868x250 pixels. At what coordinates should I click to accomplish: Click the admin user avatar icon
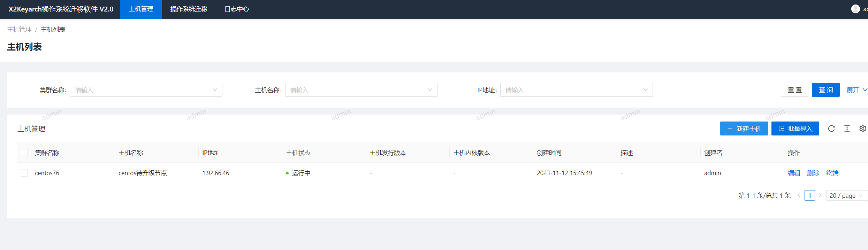click(855, 9)
